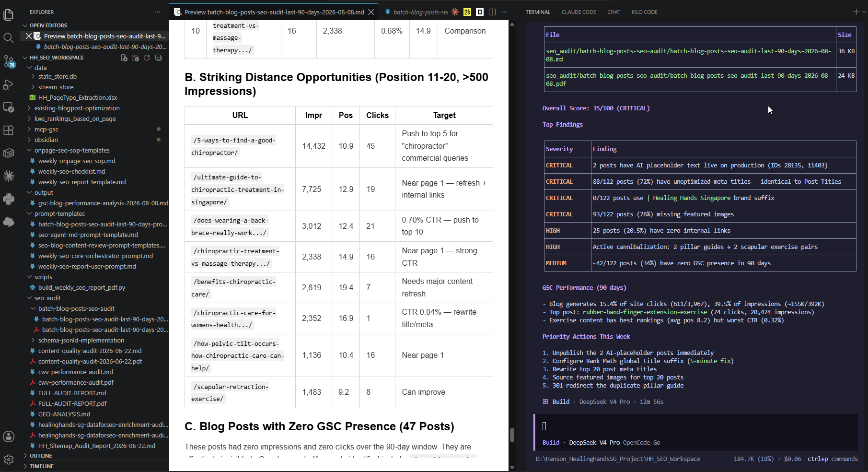This screenshot has width=868, height=472.
Task: Click the /5-ways-to-find-a-good-chiropractor/ URL cell
Action: [x=240, y=146]
